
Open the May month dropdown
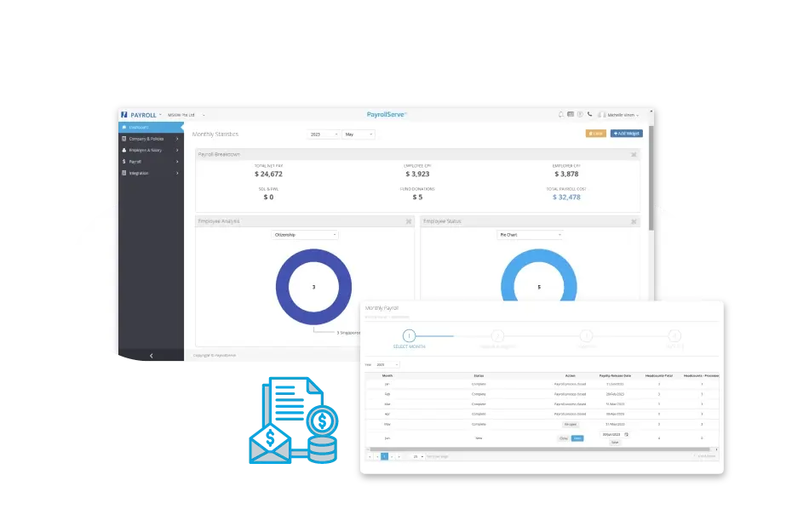point(359,134)
